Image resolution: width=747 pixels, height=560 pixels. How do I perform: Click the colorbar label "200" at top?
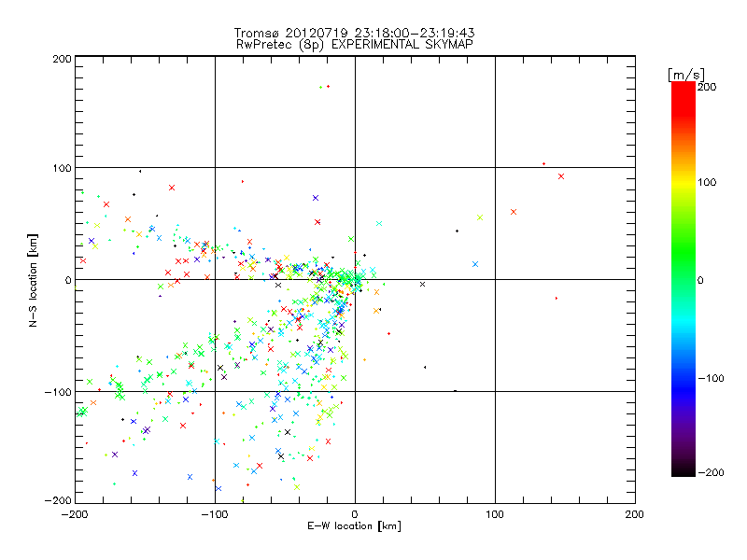[x=707, y=87]
